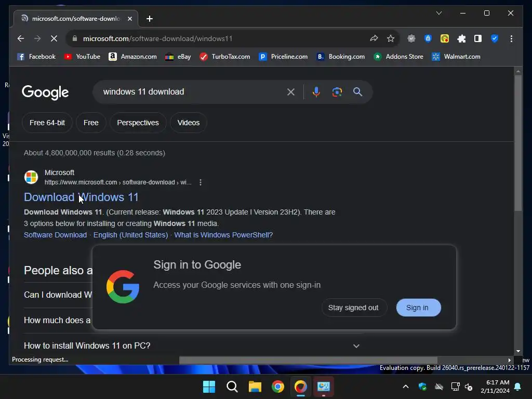Expand How to install Windows 11 on PC?

coord(193,345)
